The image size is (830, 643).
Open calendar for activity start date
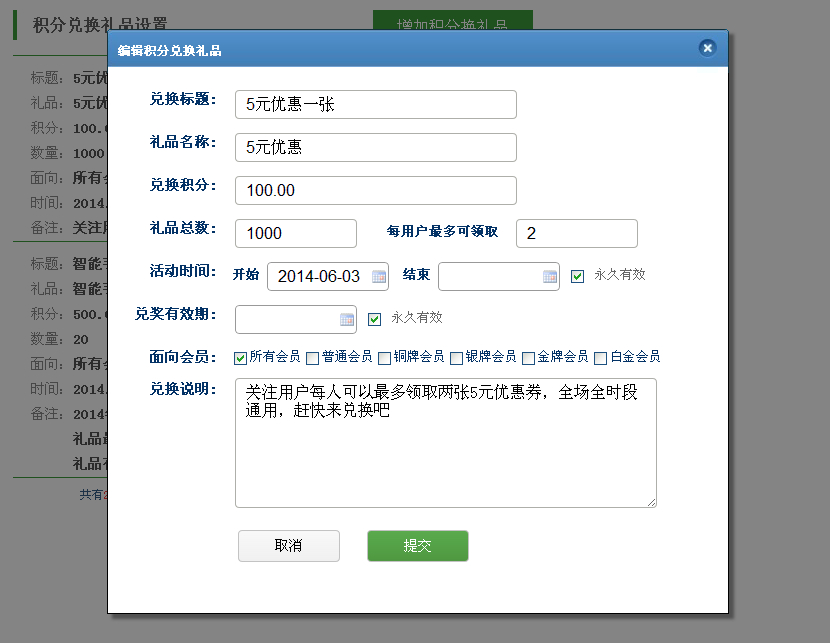[x=378, y=276]
